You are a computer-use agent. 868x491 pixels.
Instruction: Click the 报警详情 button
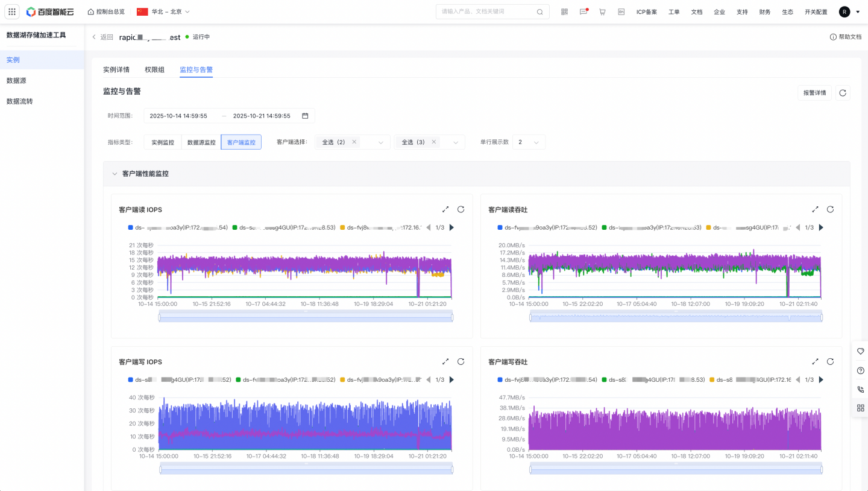(814, 93)
